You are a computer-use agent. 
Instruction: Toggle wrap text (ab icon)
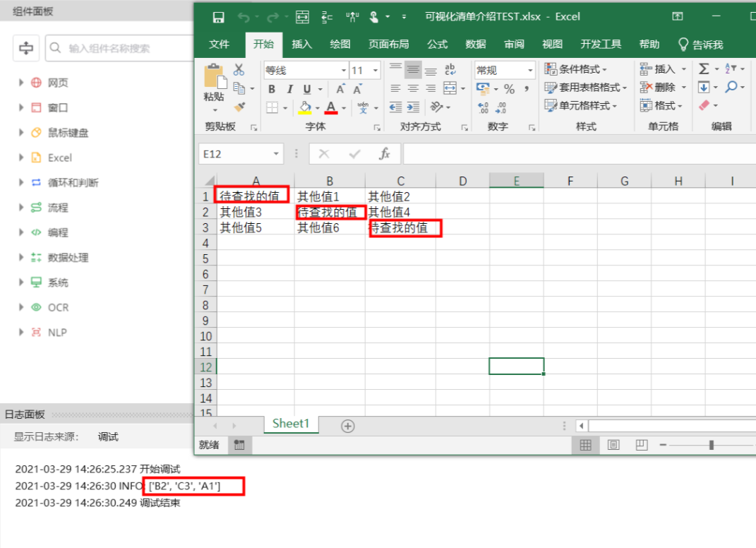450,69
